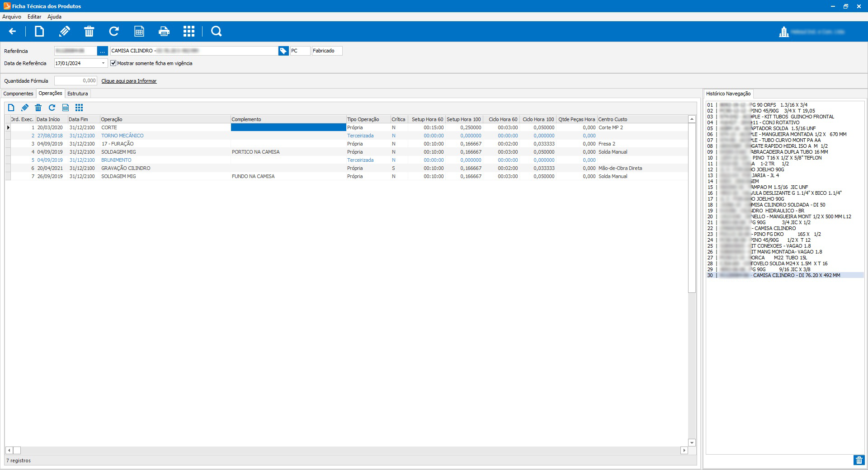Switch to Operações tab

[50, 93]
